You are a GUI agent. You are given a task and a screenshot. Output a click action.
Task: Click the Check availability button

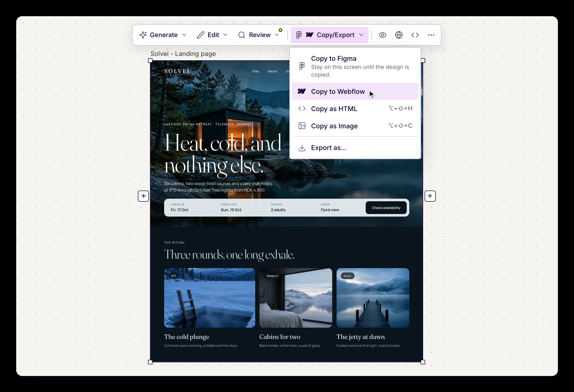[386, 208]
